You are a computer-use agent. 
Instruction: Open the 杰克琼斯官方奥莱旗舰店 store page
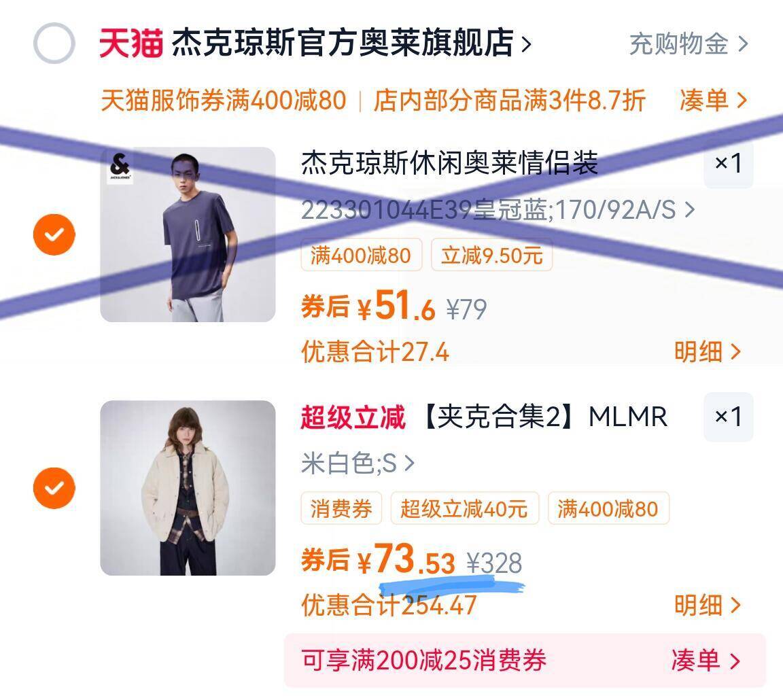click(x=351, y=43)
